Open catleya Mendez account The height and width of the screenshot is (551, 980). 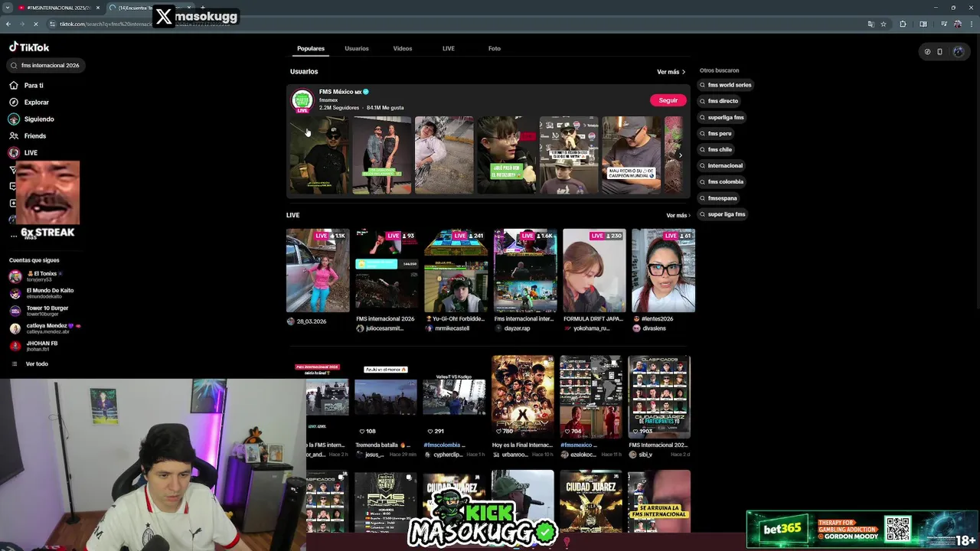click(44, 328)
